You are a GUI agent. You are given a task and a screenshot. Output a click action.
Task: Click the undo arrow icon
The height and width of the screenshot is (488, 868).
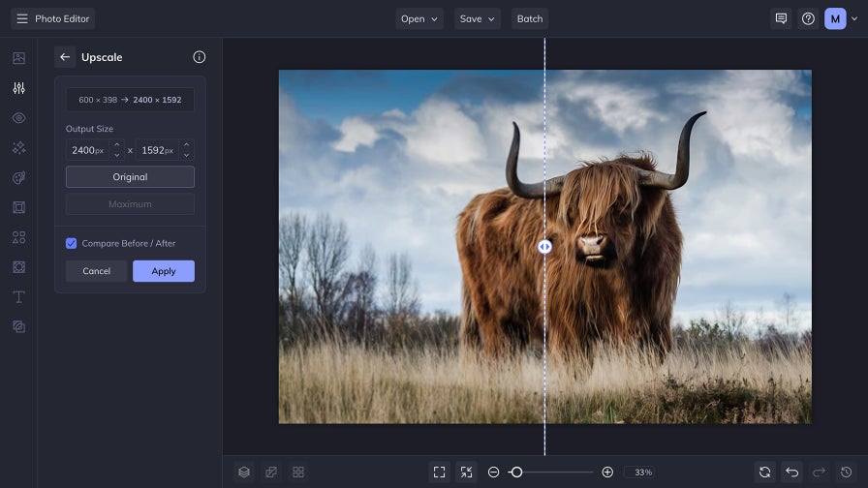coord(791,472)
